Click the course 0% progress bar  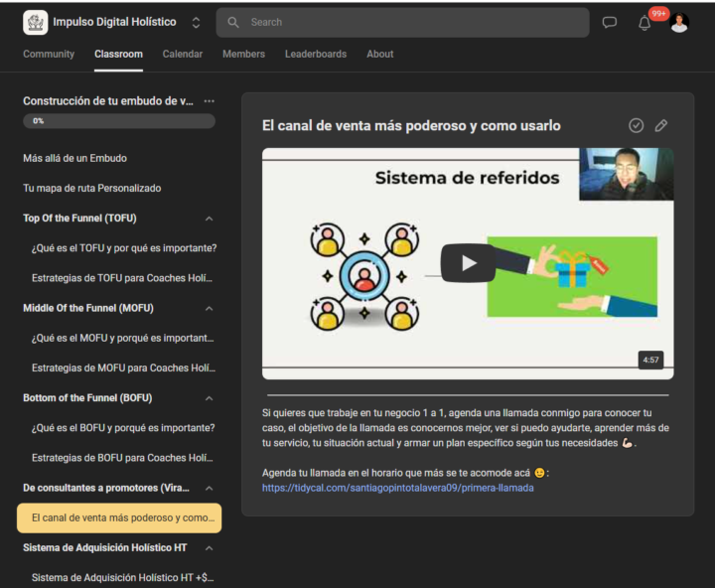coord(118,121)
